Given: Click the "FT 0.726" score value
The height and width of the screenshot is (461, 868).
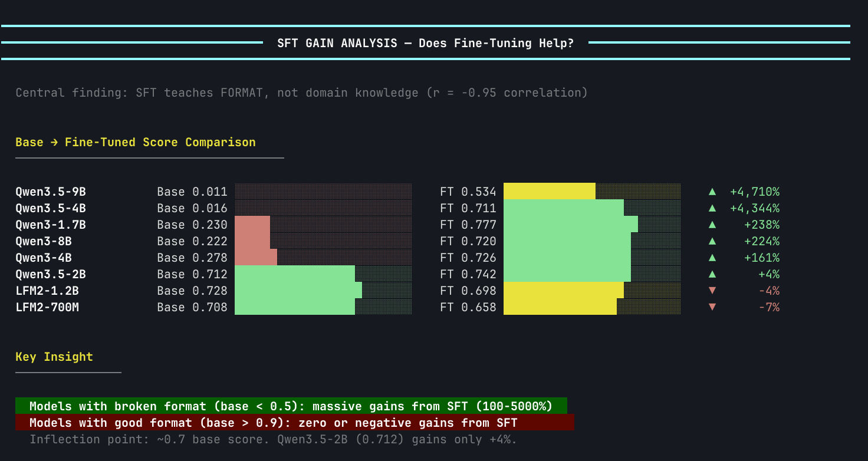Looking at the screenshot, I should click(x=468, y=258).
